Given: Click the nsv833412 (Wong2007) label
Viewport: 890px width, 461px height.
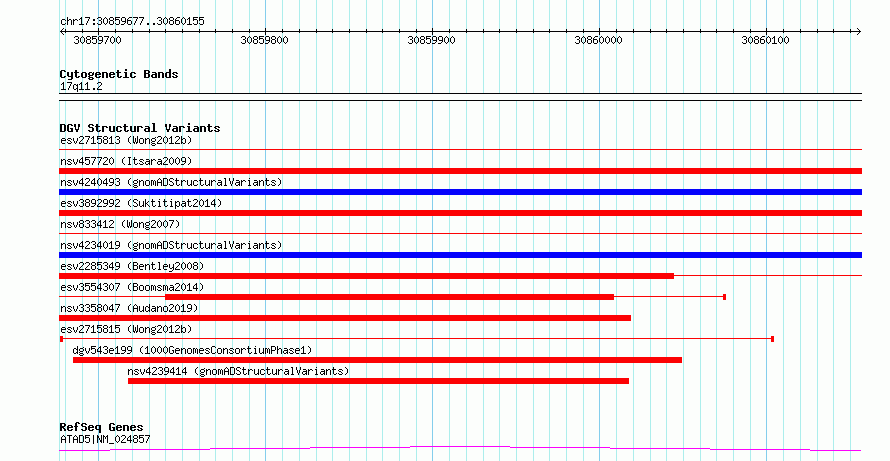Looking at the screenshot, I should click(x=120, y=224).
